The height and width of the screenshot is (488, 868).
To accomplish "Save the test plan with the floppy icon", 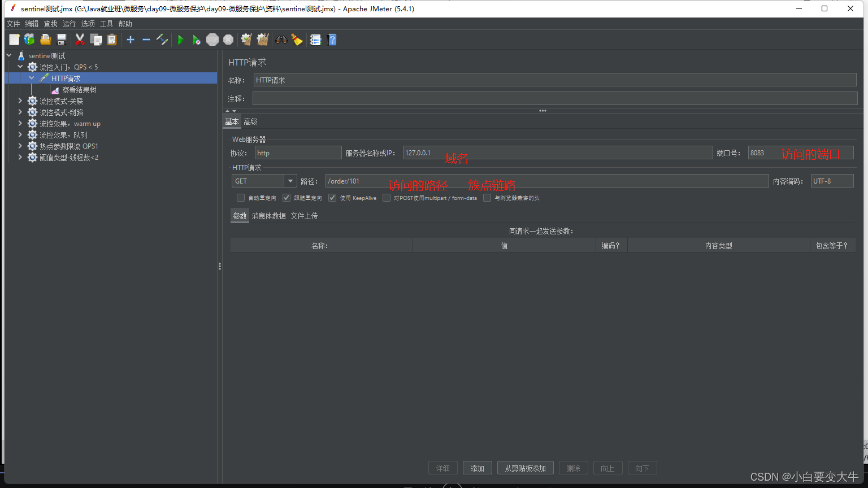I will click(x=62, y=40).
